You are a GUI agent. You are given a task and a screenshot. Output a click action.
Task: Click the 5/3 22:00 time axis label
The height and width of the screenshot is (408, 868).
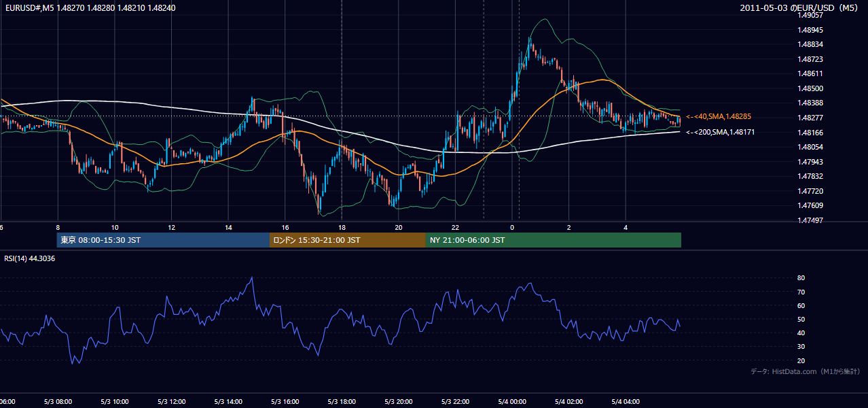pos(455,402)
